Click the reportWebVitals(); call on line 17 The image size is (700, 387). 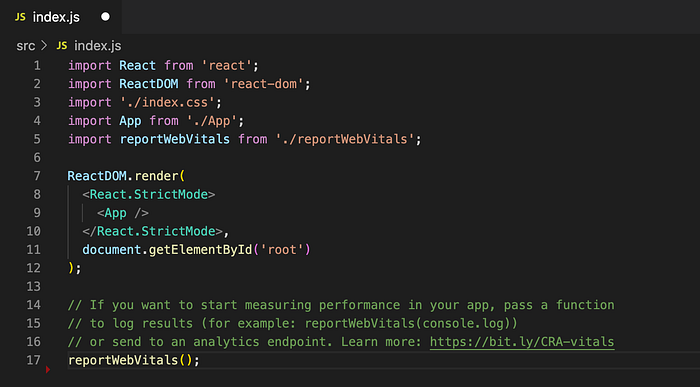pyautogui.click(x=133, y=360)
